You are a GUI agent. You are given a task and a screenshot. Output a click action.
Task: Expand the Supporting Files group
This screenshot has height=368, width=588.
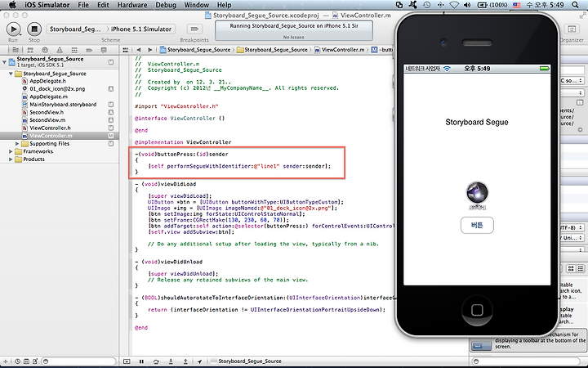[x=17, y=143]
